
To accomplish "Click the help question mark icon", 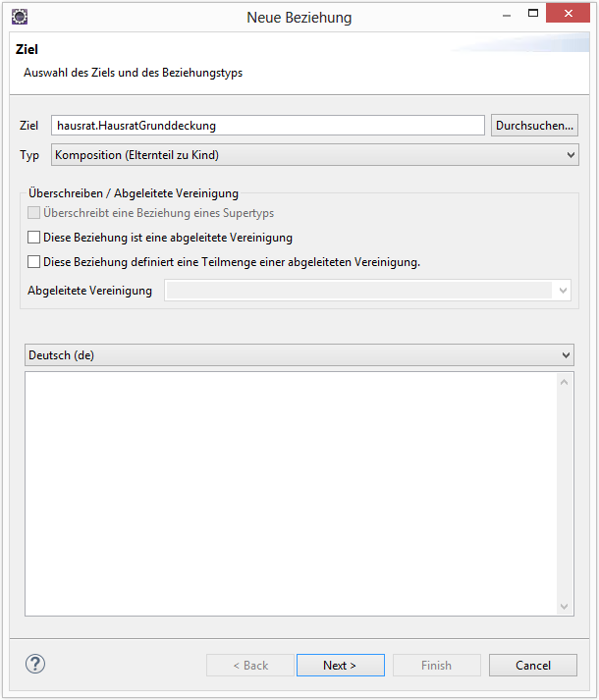I will [35, 664].
